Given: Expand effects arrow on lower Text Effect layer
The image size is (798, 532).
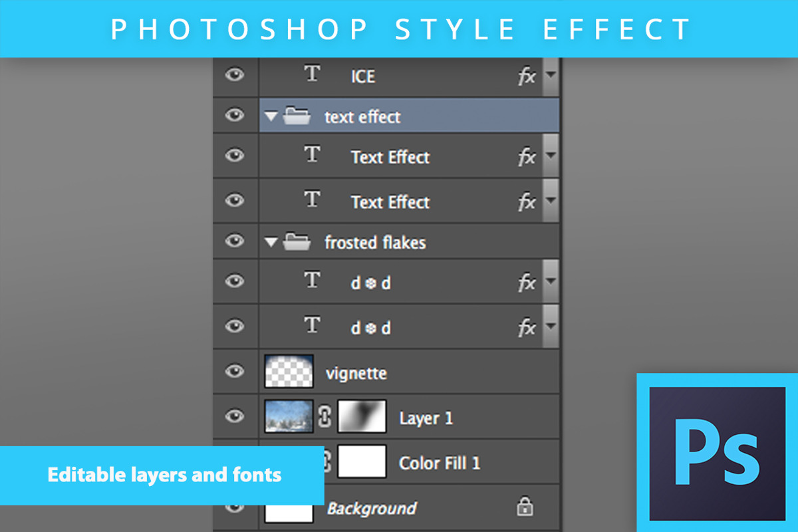Looking at the screenshot, I should point(550,200).
